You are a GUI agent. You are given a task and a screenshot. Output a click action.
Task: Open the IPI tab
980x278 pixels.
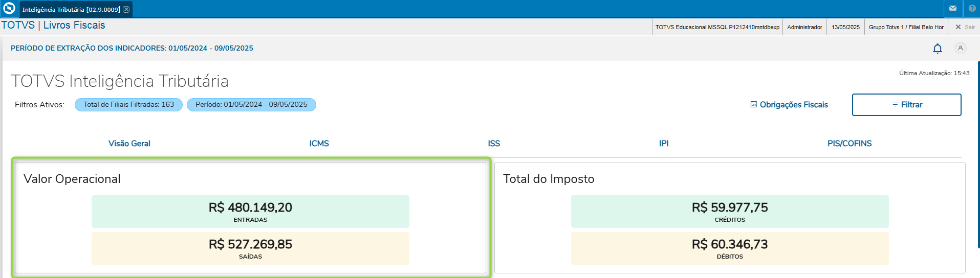664,144
